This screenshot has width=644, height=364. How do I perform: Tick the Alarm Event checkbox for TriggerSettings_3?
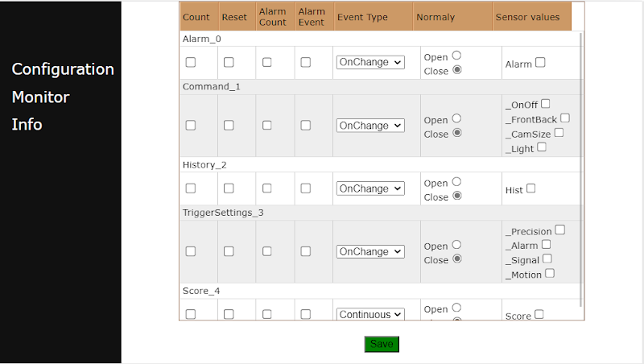pos(306,251)
